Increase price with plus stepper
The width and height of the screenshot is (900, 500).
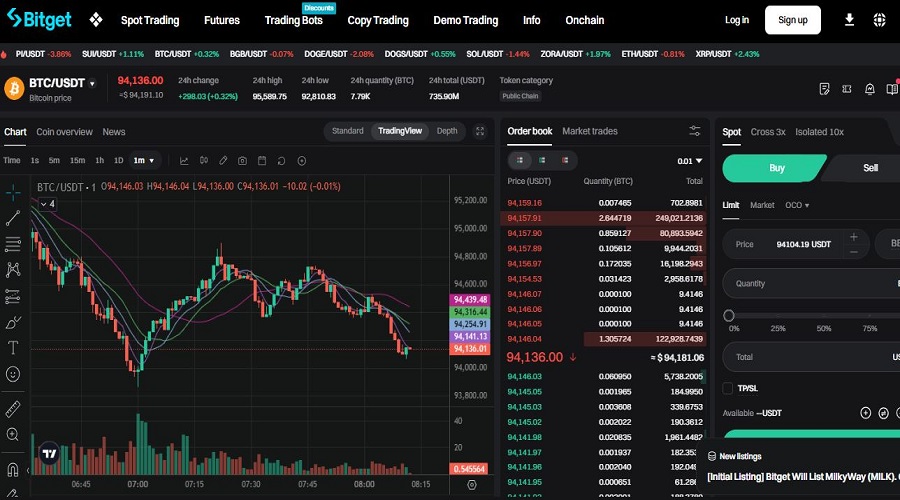(854, 237)
